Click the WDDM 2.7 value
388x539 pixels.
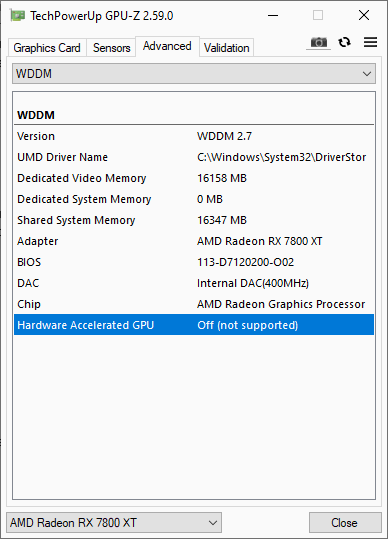pyautogui.click(x=224, y=136)
